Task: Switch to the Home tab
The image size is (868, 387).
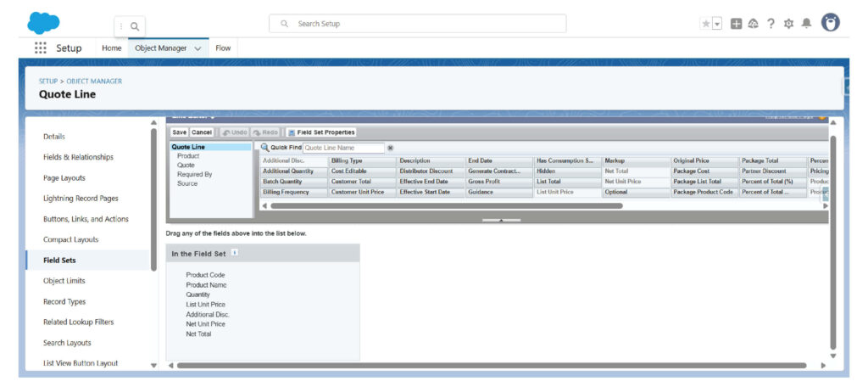Action: click(111, 48)
